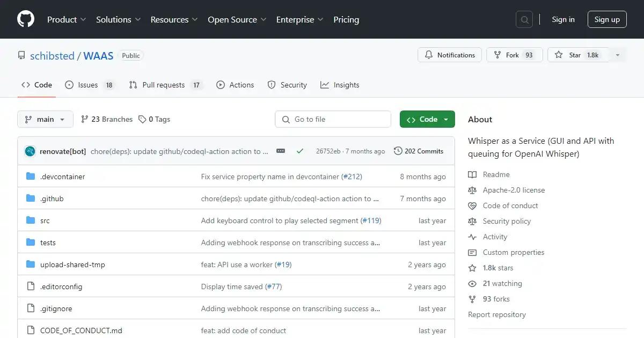Click the renovate[bot] avatar
This screenshot has height=338, width=644.
[x=30, y=151]
